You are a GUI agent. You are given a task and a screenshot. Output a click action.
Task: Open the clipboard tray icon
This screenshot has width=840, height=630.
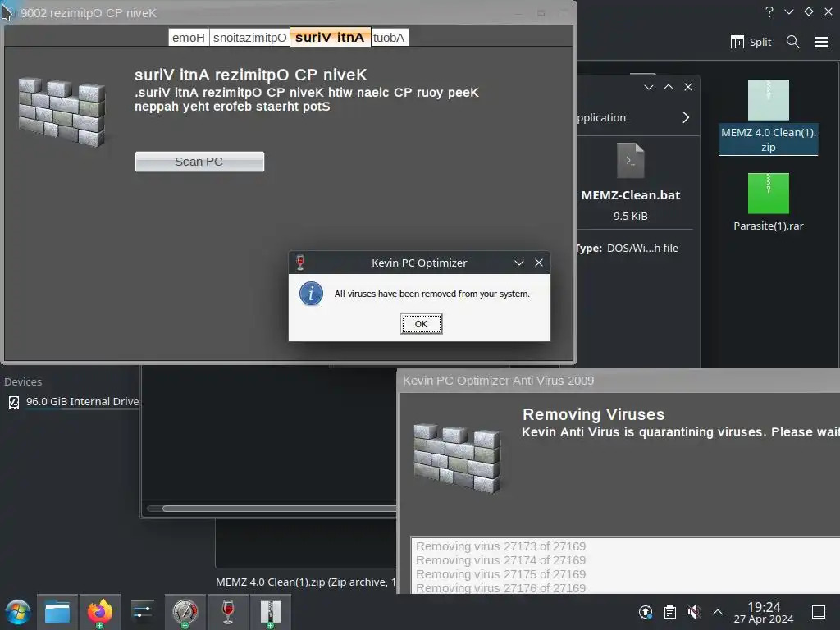670,612
